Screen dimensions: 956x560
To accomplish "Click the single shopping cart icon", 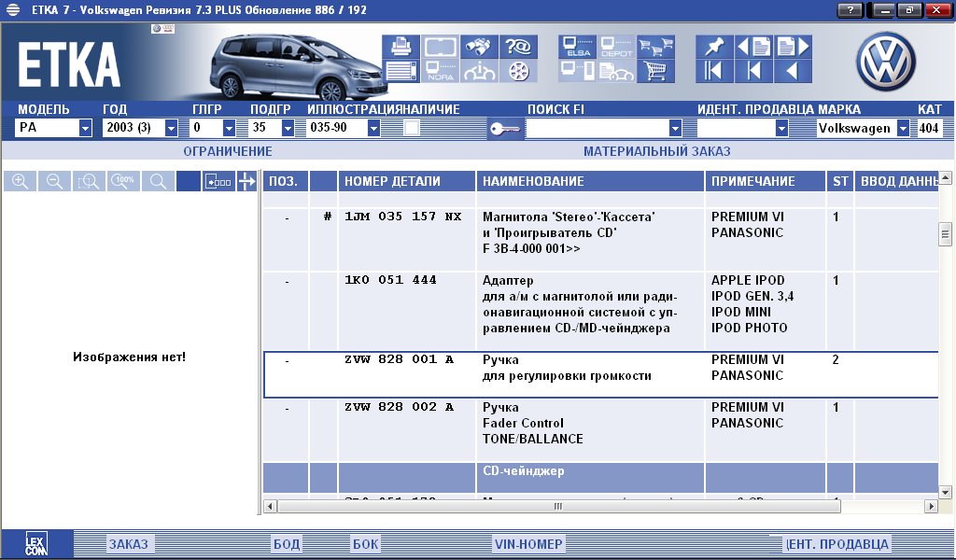I will (x=655, y=71).
